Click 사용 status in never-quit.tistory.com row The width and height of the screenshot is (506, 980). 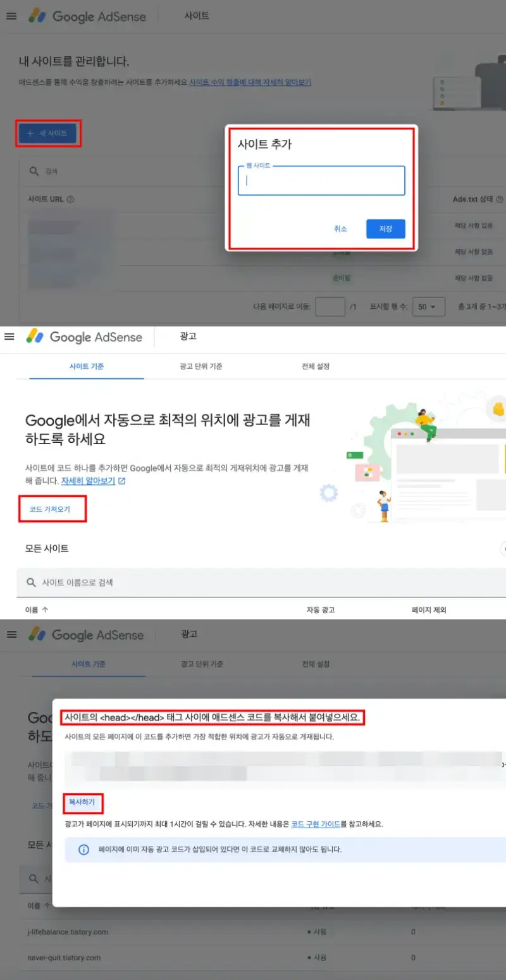point(317,957)
